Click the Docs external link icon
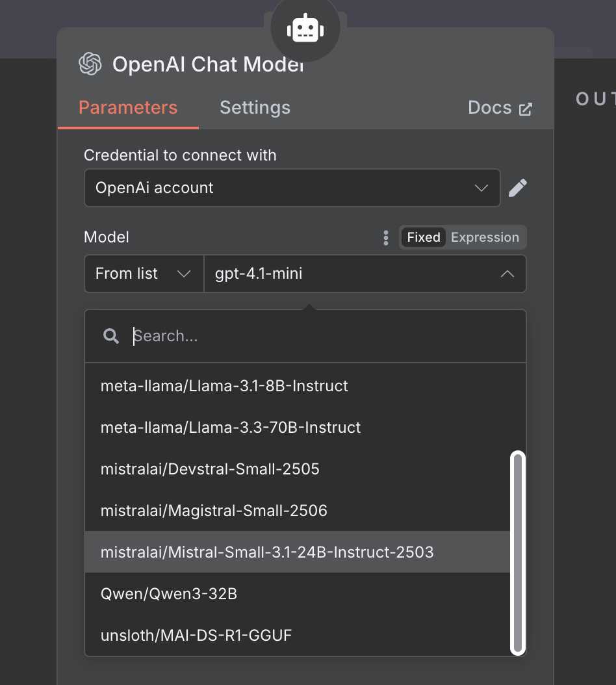616x685 pixels. [x=526, y=109]
